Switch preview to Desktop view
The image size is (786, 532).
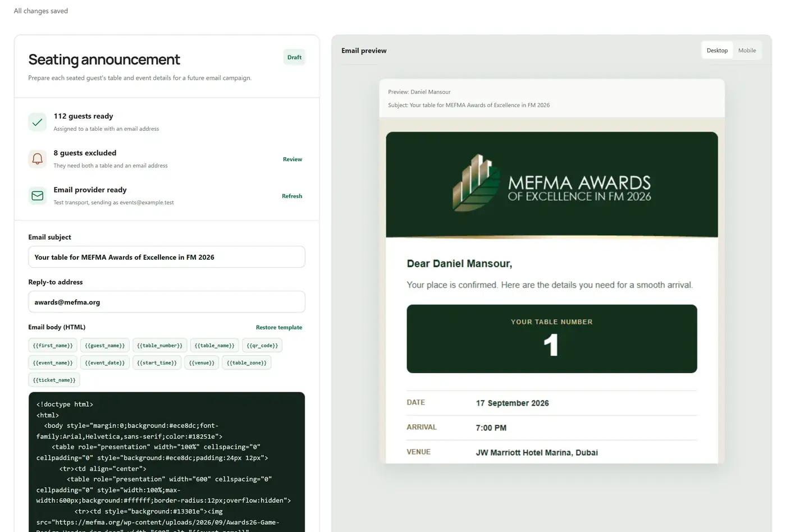717,51
